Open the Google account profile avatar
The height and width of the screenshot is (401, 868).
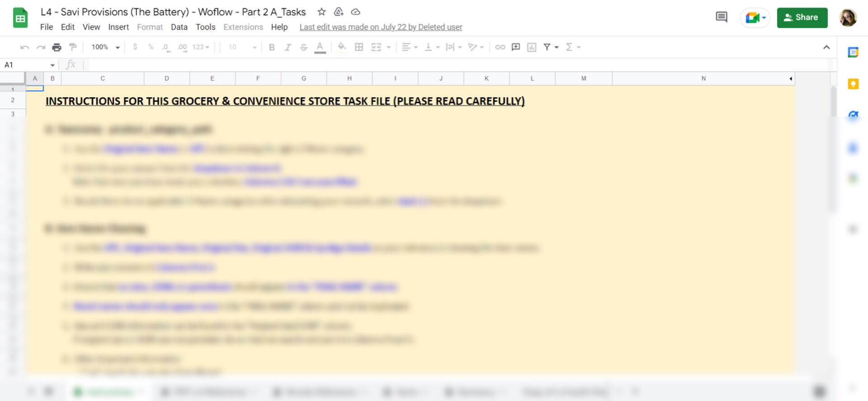point(848,18)
